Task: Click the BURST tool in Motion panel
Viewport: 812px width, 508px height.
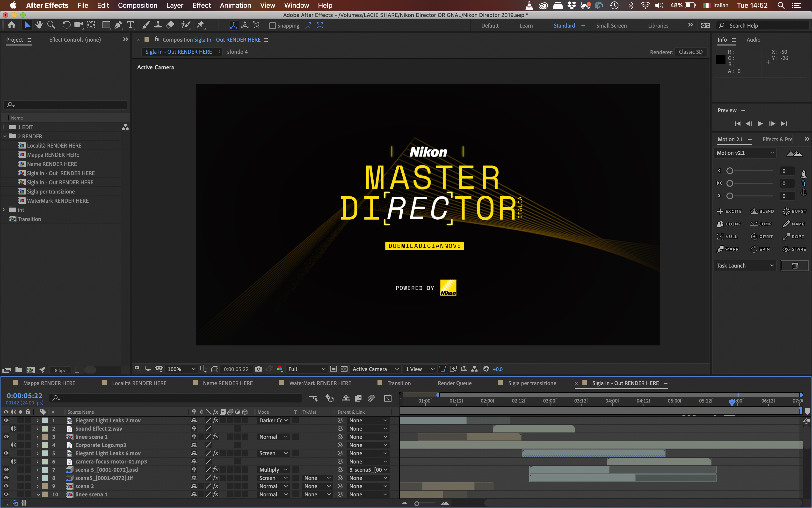Action: click(x=794, y=211)
